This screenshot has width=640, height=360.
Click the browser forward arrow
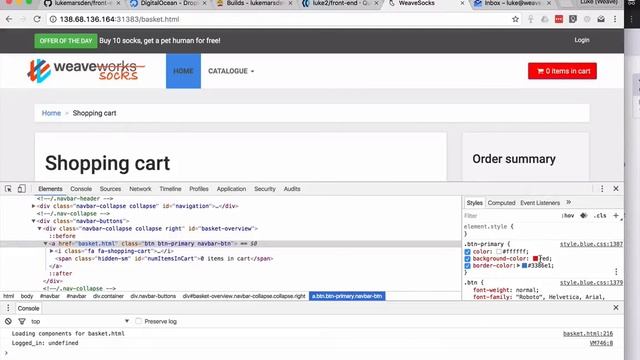(23, 19)
